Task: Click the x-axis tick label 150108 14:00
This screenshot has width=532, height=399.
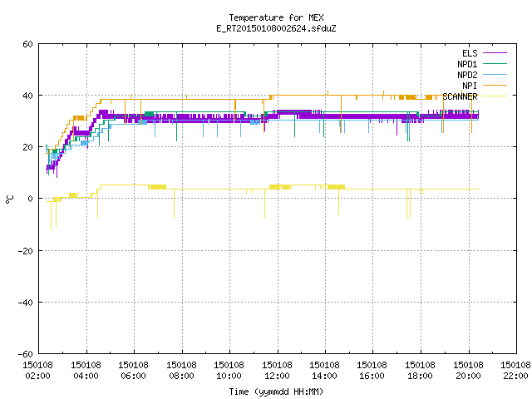Action: [325, 371]
